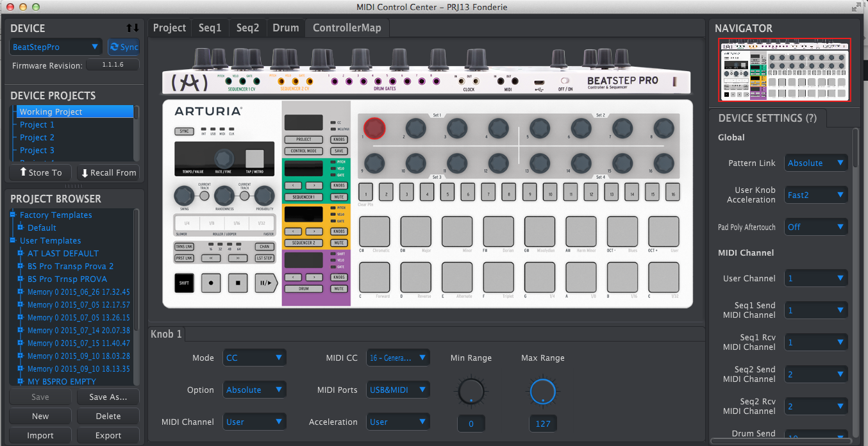
Task: Open the knob MIDI Channel User dropdown
Action: [x=255, y=422]
